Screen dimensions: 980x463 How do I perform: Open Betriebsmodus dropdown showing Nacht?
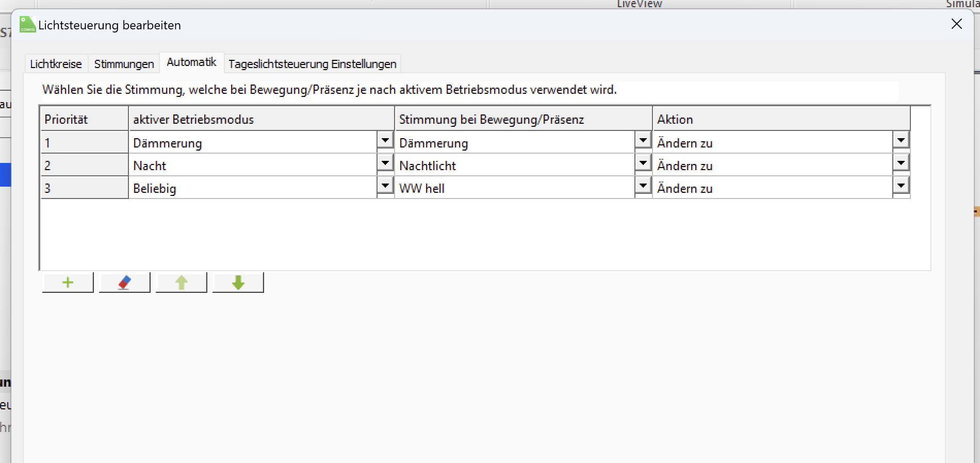[385, 163]
